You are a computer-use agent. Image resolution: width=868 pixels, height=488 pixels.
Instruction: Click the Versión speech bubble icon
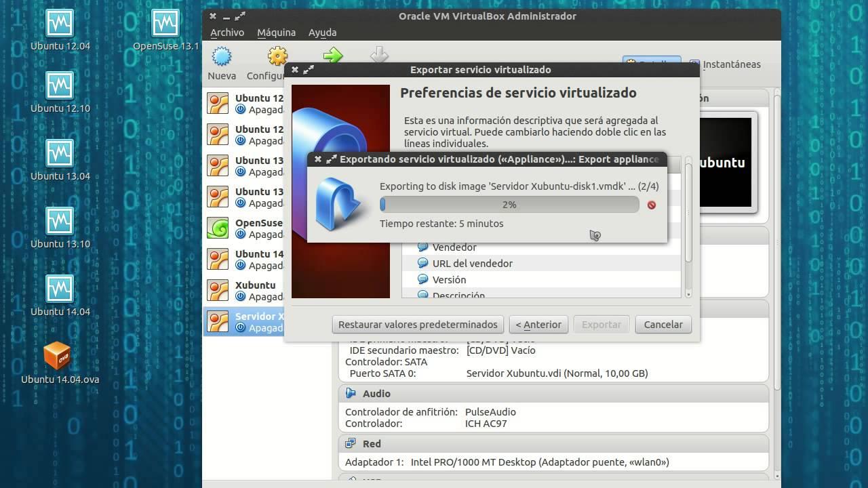[423, 279]
